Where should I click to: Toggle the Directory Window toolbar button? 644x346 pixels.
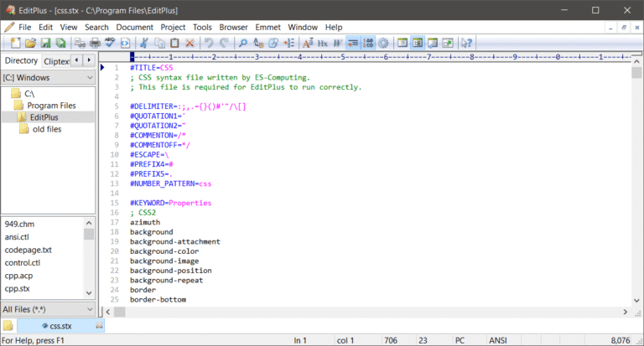tap(418, 43)
